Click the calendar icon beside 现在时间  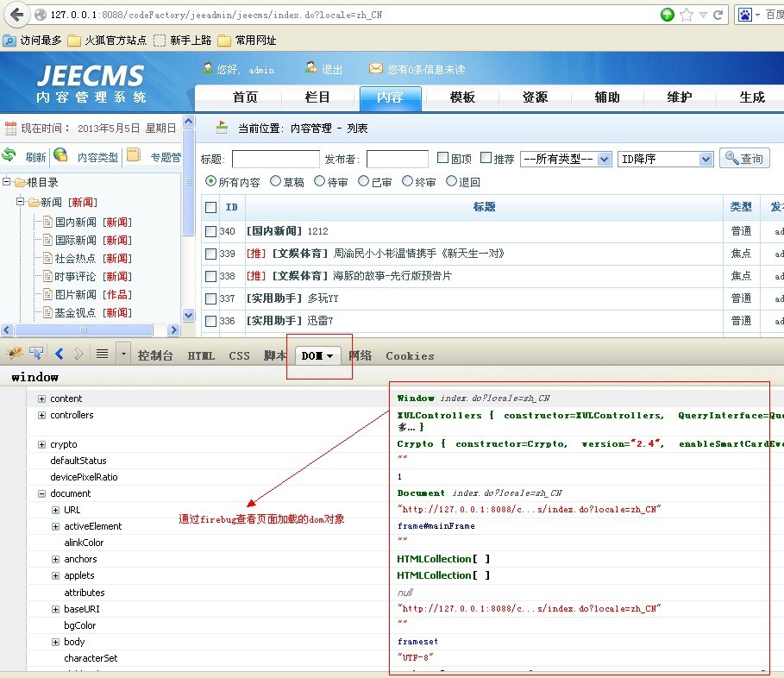(x=10, y=129)
